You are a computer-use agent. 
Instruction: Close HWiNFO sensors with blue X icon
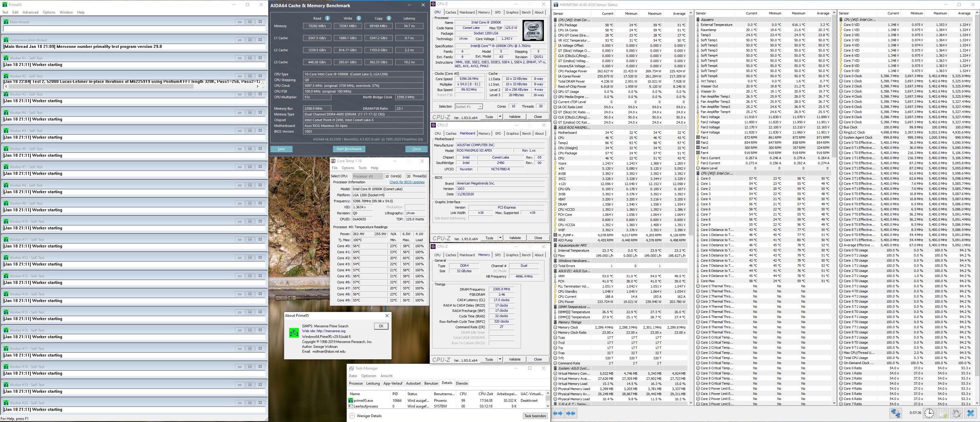click(970, 413)
